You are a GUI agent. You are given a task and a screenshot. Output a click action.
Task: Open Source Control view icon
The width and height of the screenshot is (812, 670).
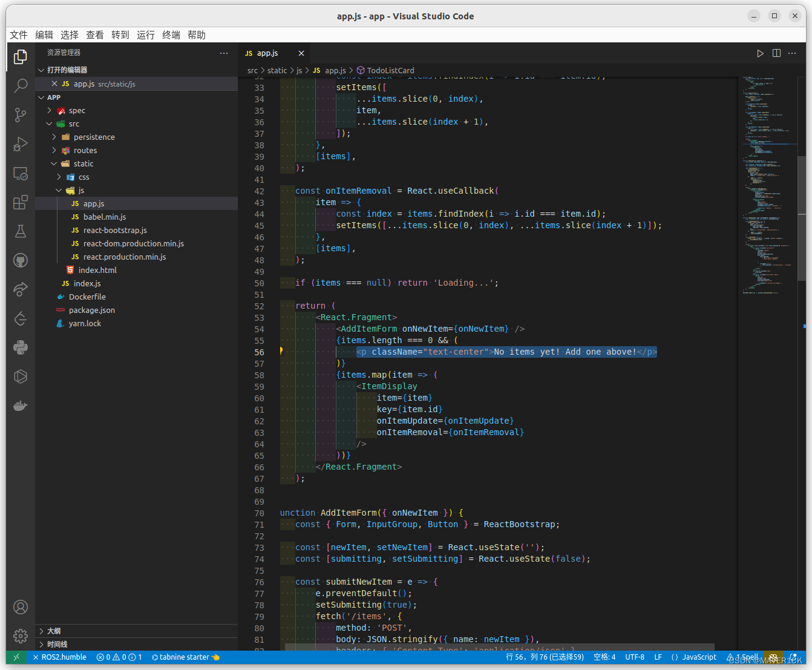[21, 114]
